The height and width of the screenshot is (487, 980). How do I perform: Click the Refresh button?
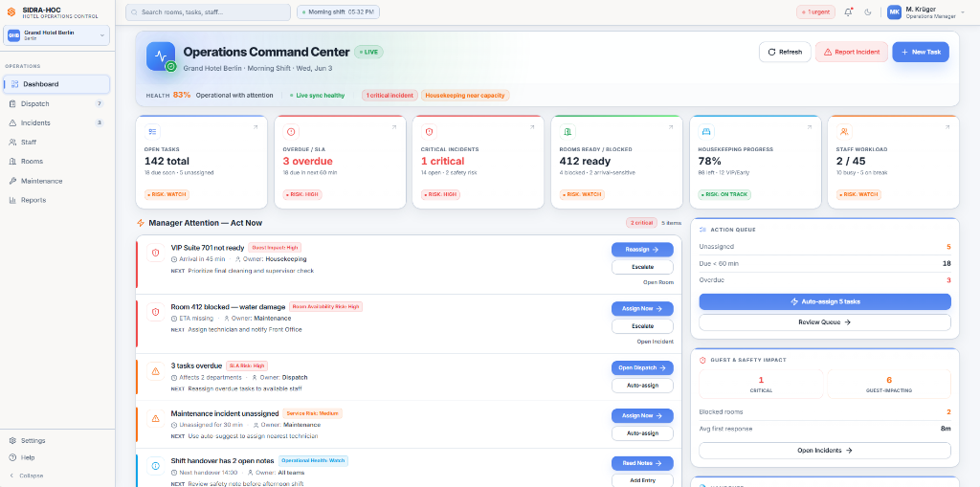pos(785,52)
